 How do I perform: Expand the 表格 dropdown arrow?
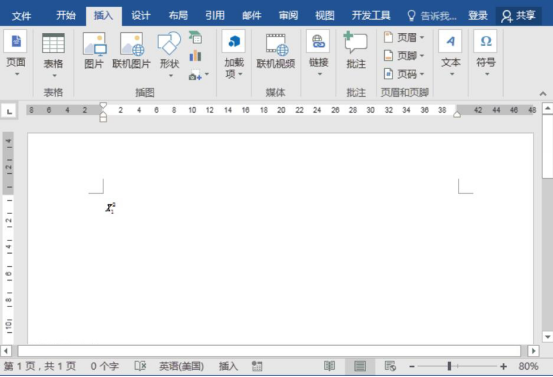click(54, 75)
